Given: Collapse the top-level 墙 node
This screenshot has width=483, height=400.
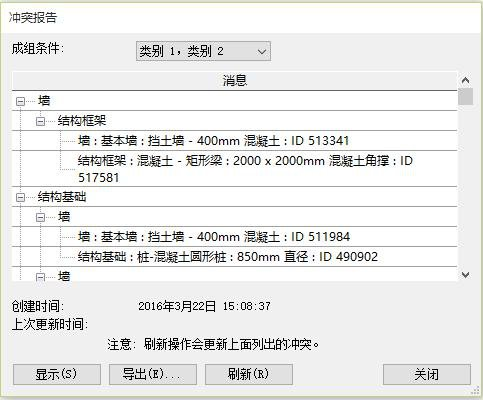Looking at the screenshot, I should click(20, 101).
